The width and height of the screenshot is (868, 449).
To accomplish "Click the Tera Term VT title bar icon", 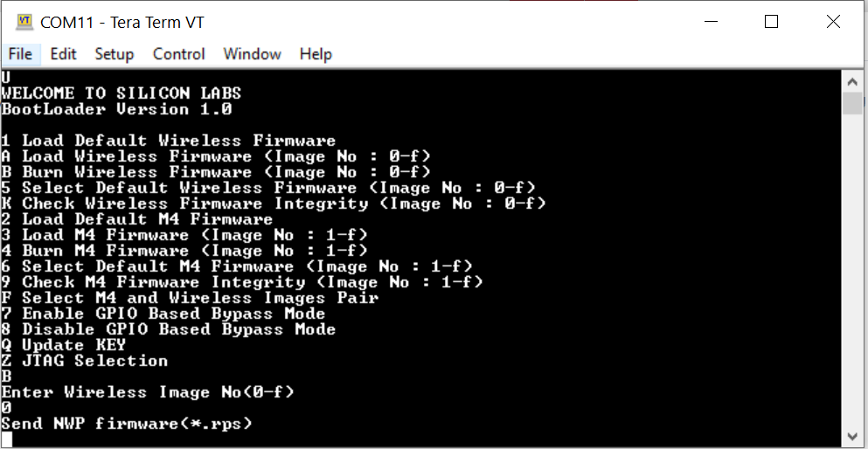I will tap(24, 22).
